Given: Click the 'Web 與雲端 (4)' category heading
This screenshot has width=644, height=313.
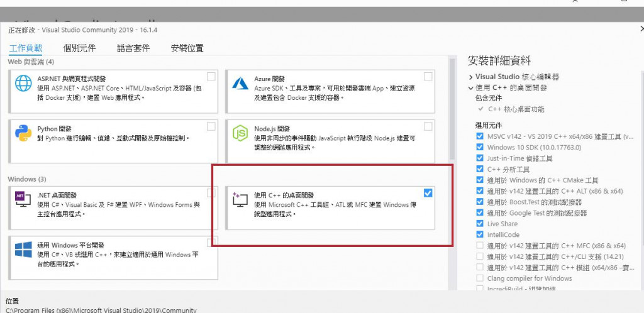Looking at the screenshot, I should click(31, 62).
